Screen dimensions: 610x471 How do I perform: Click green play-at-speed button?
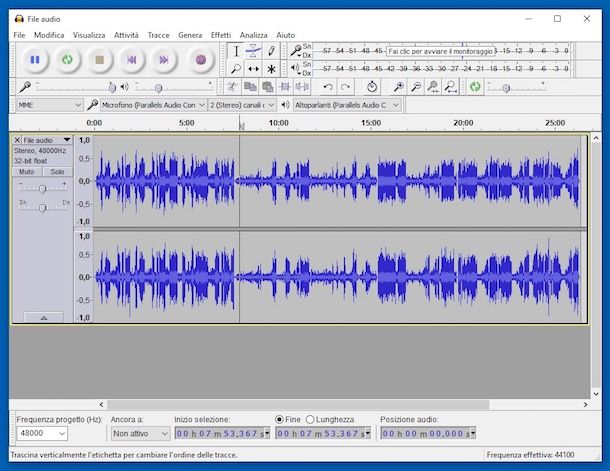475,87
